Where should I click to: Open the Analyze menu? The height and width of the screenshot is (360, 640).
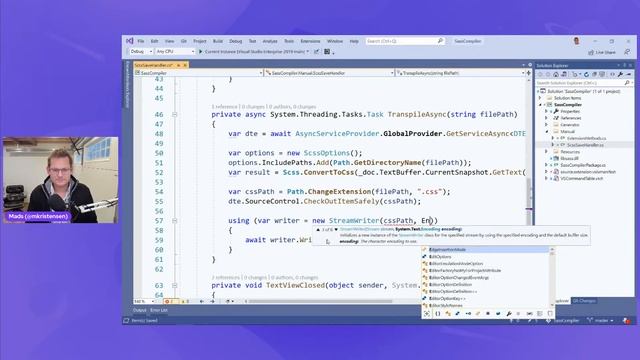pos(270,41)
